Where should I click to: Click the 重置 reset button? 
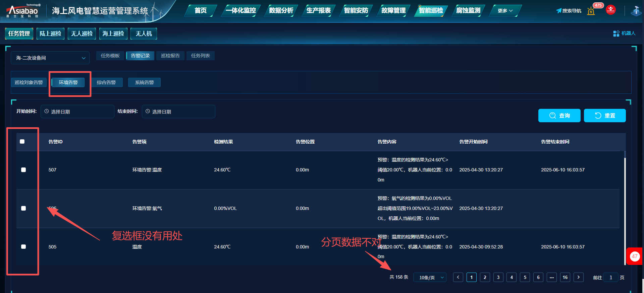(605, 116)
